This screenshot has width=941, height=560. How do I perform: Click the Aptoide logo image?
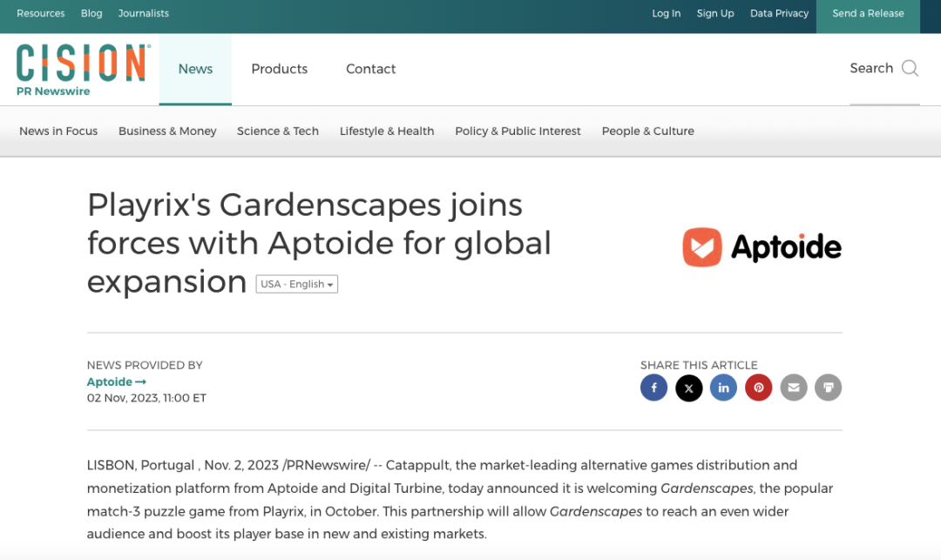(762, 247)
